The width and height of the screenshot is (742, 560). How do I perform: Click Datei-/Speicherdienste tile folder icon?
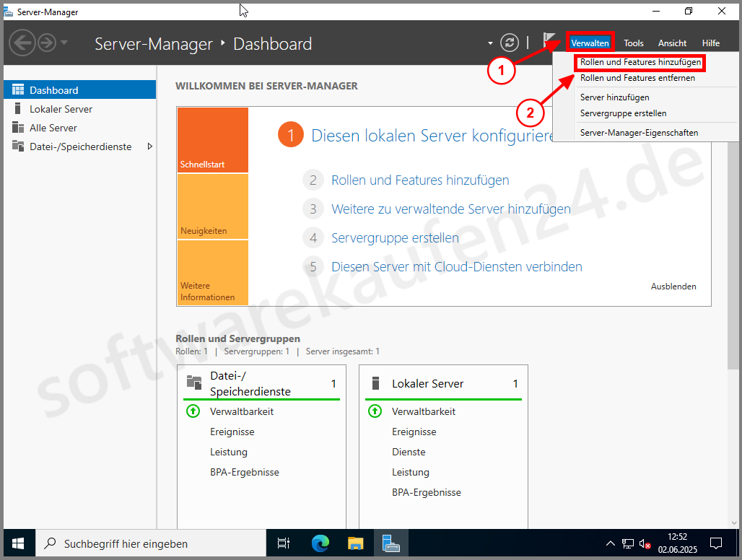point(194,382)
